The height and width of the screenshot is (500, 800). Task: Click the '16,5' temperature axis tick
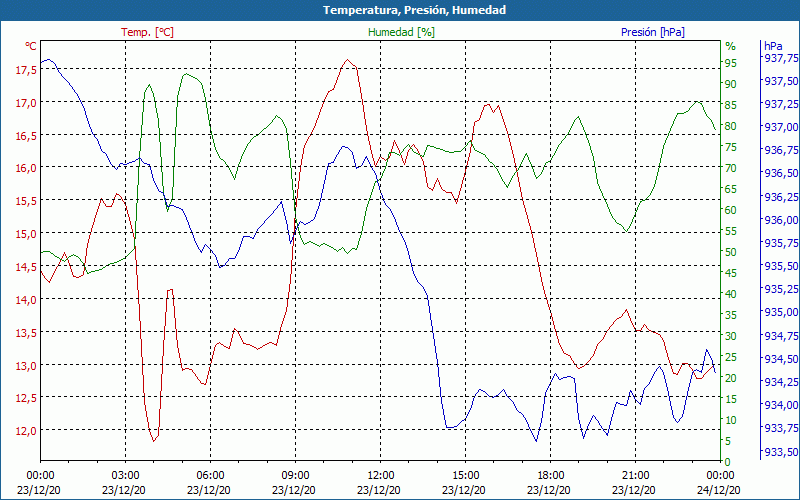(x=26, y=136)
